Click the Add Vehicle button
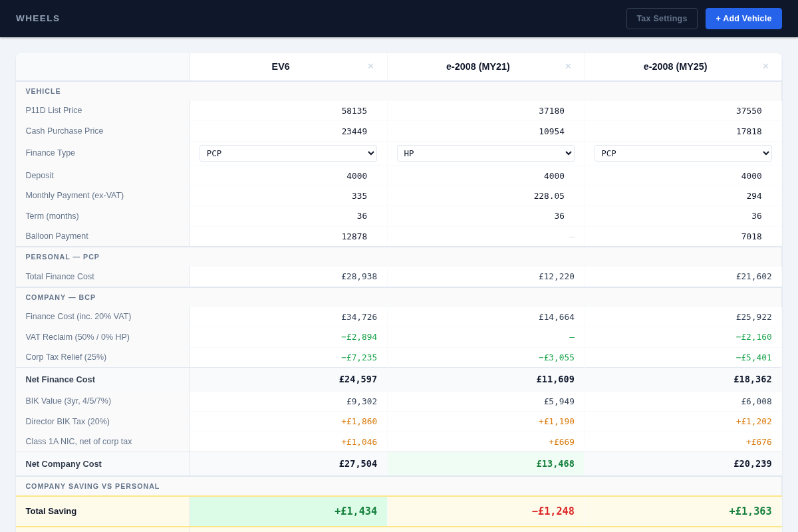 743,19
